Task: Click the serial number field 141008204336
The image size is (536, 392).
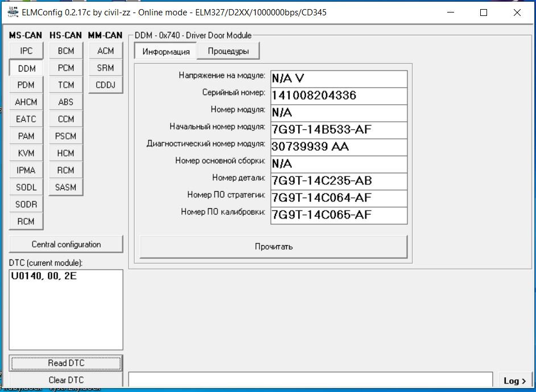Action: pos(339,96)
